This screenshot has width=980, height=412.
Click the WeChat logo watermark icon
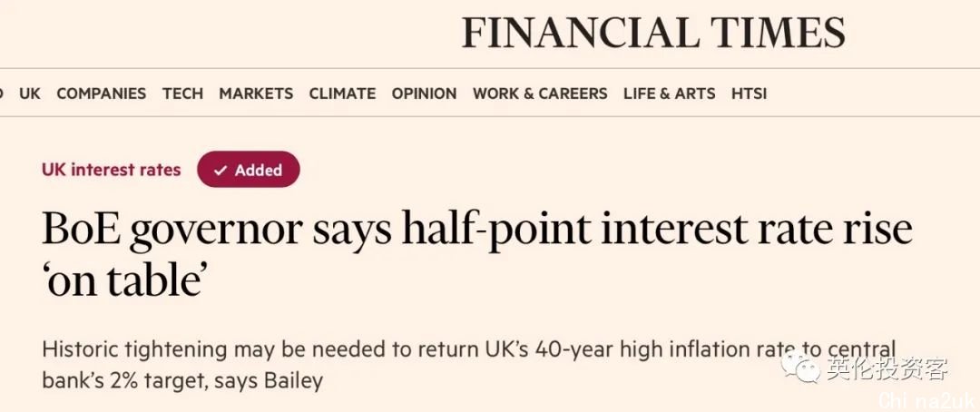[801, 367]
